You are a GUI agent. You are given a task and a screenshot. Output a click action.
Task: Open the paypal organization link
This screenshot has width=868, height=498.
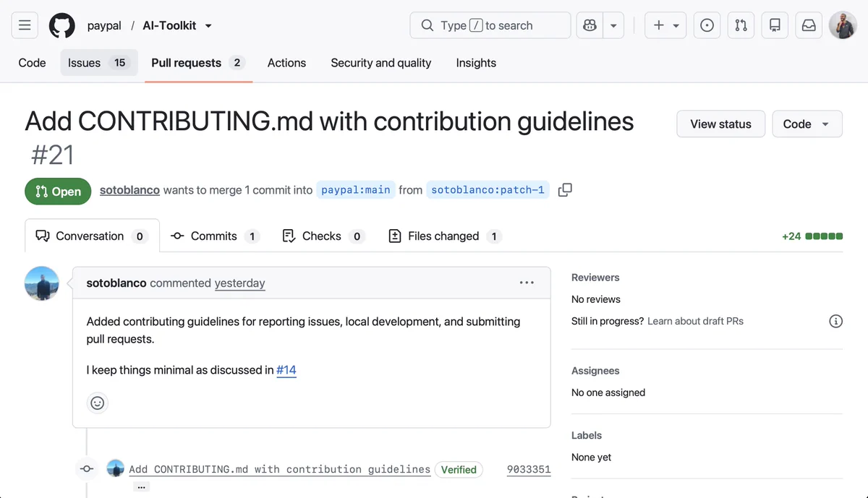tap(104, 25)
